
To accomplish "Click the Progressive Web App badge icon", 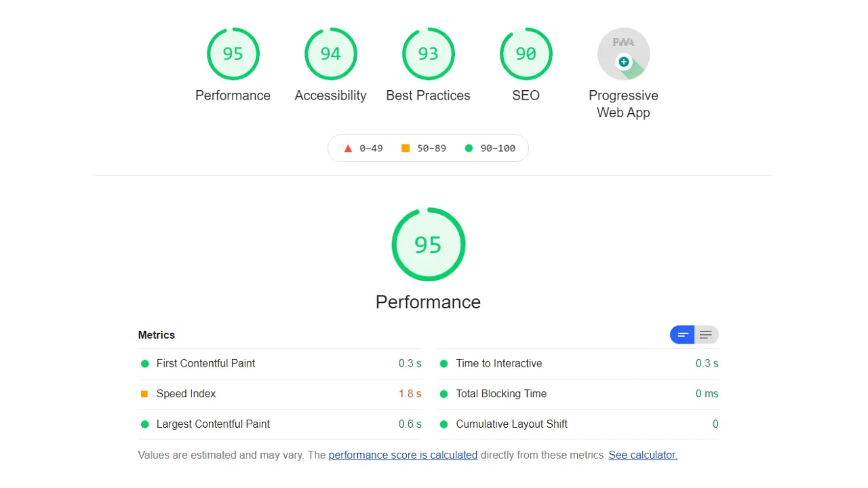I will coord(623,54).
